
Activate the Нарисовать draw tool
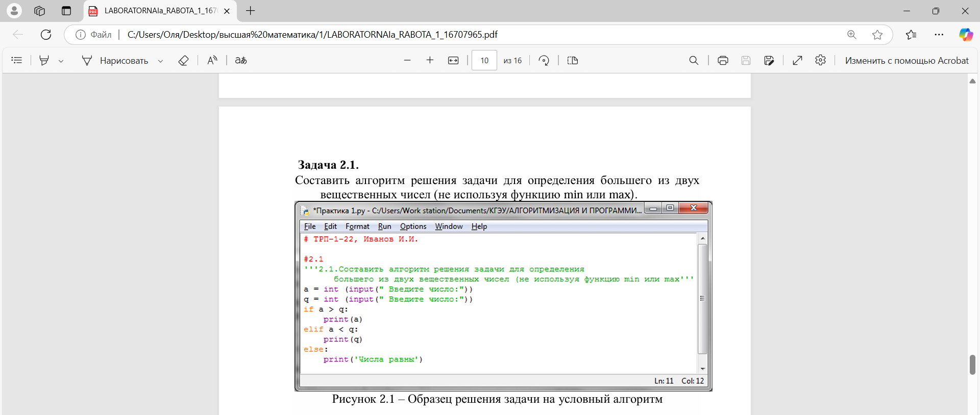[115, 60]
